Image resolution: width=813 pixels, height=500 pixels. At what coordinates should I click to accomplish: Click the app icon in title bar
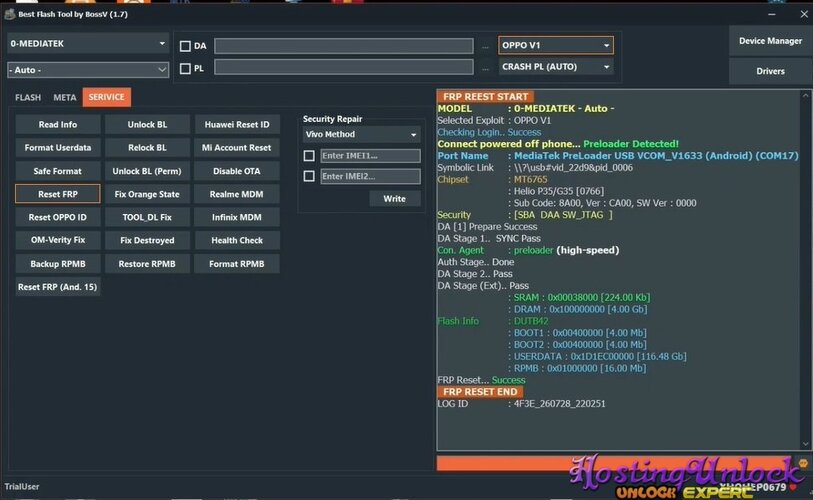coord(9,14)
